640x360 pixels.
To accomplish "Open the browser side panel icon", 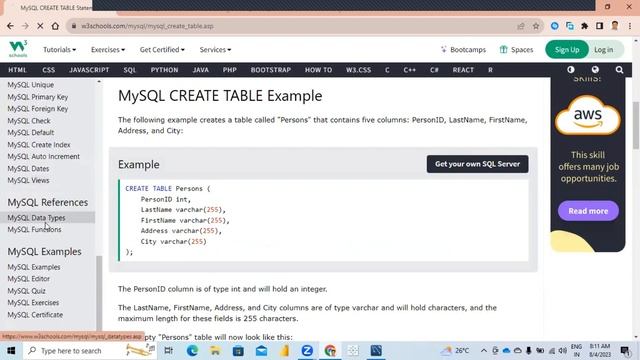I will (x=599, y=26).
